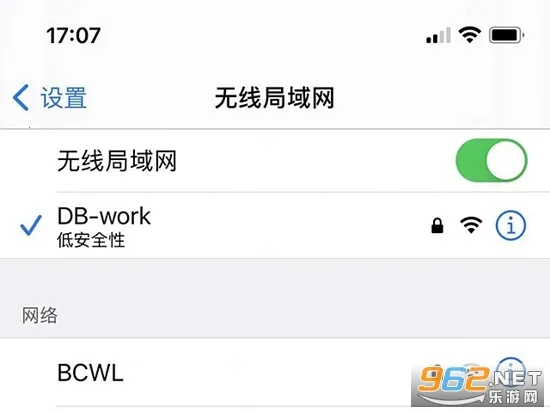
Task: Open the partly hidden BCWL info icon
Action: pyautogui.click(x=511, y=365)
